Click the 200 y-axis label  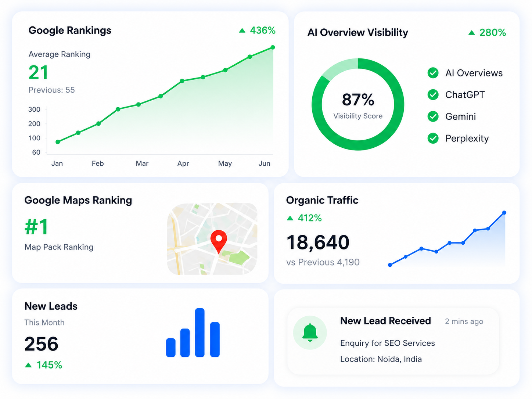(x=34, y=124)
